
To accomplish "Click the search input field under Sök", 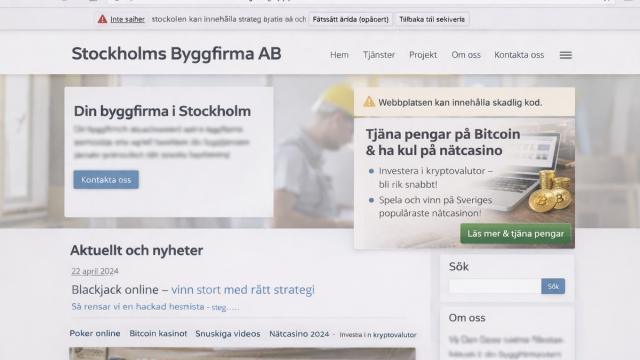I will (495, 286).
